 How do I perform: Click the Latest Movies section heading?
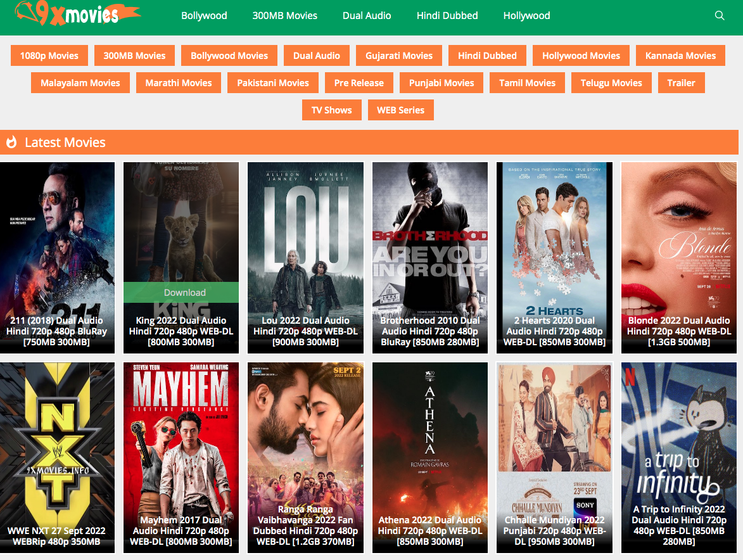(x=65, y=142)
